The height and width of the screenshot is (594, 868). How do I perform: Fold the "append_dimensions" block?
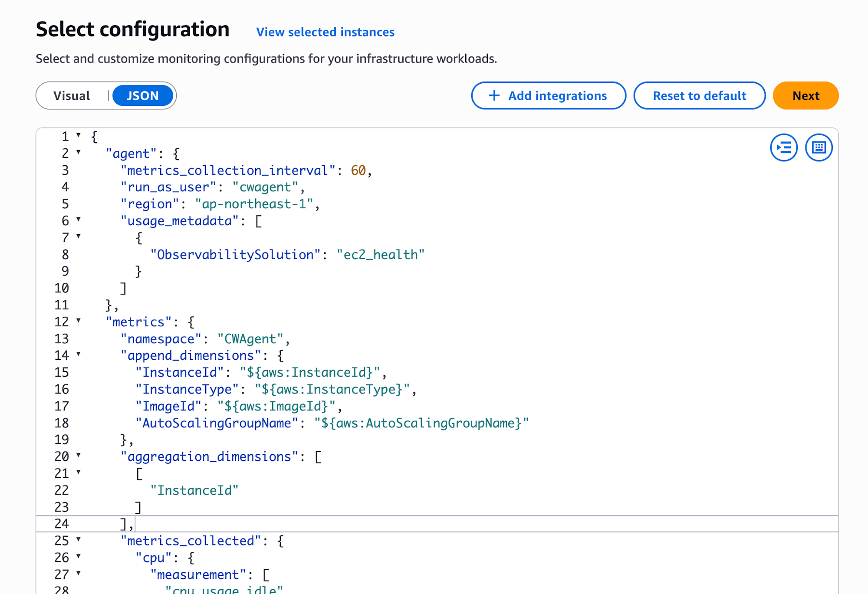[79, 354]
